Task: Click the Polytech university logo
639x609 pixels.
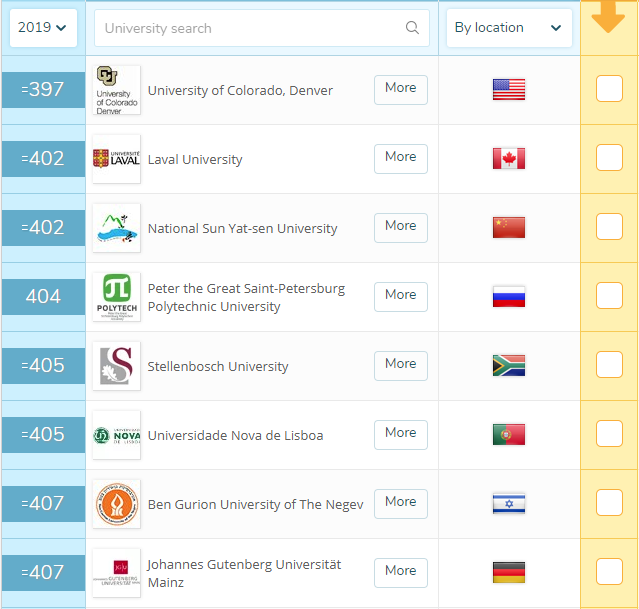Action: [x=116, y=297]
